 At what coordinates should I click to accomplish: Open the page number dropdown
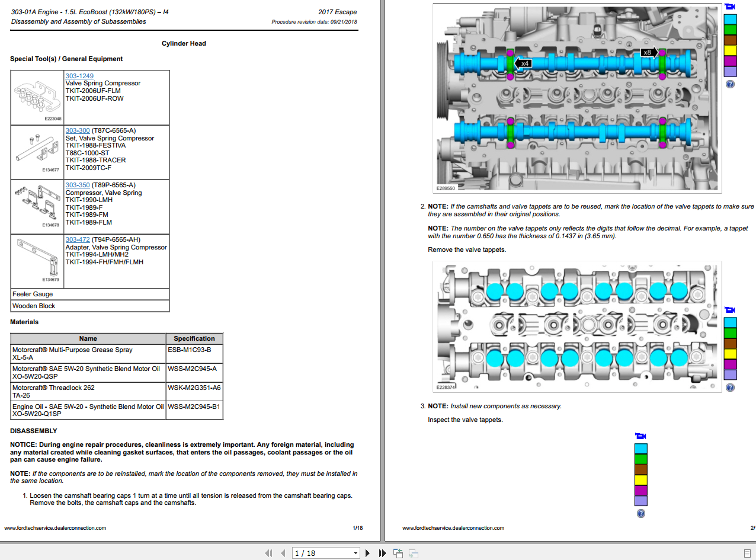[355, 552]
